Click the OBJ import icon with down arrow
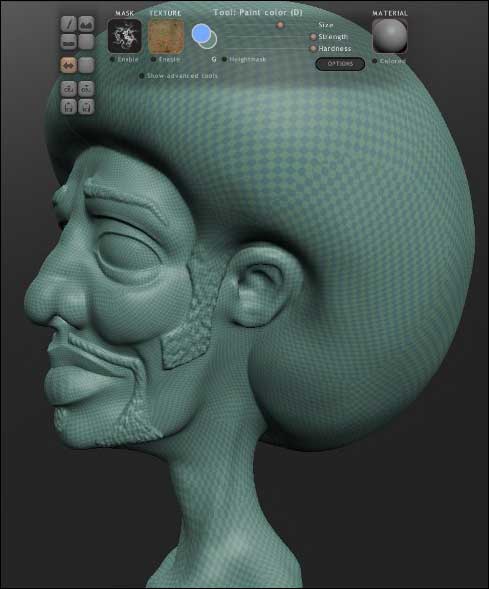This screenshot has height=589, width=489. click(68, 89)
